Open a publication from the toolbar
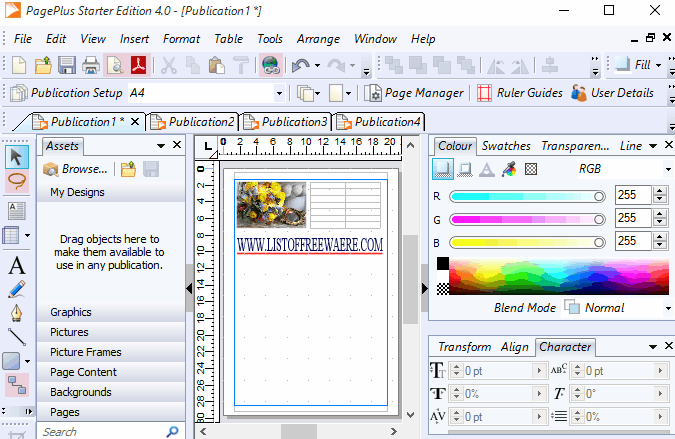 tap(43, 65)
